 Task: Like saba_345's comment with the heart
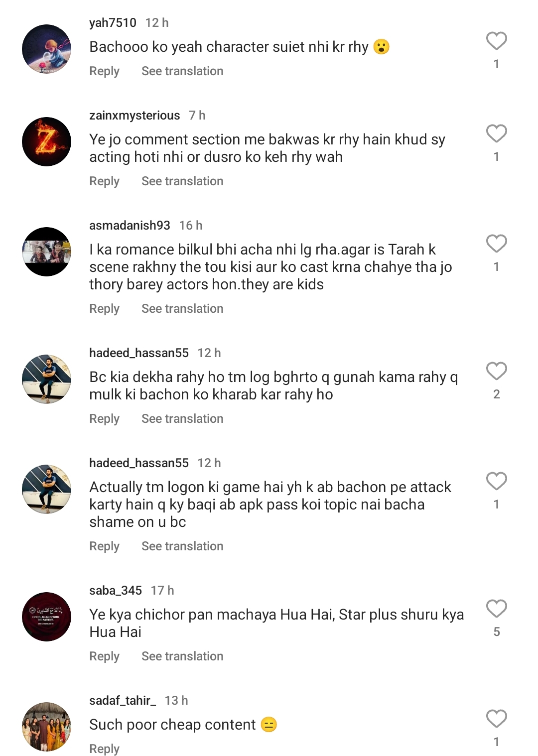pos(496,609)
